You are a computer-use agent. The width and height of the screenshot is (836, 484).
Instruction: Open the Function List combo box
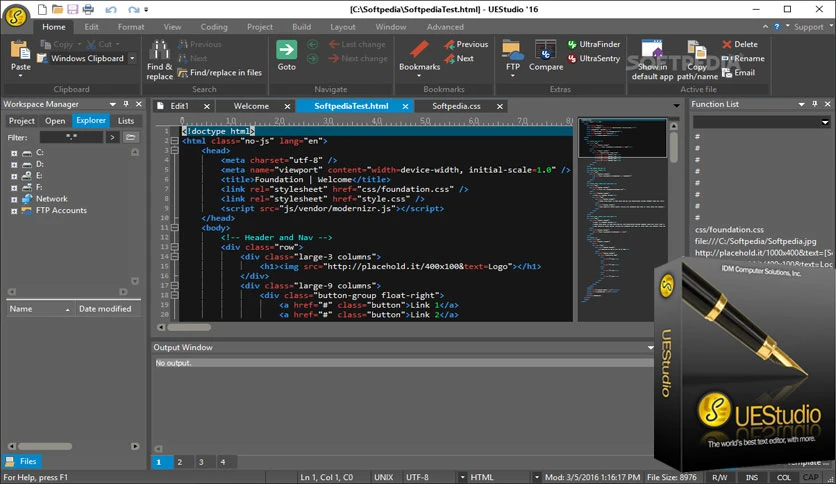pos(761,122)
